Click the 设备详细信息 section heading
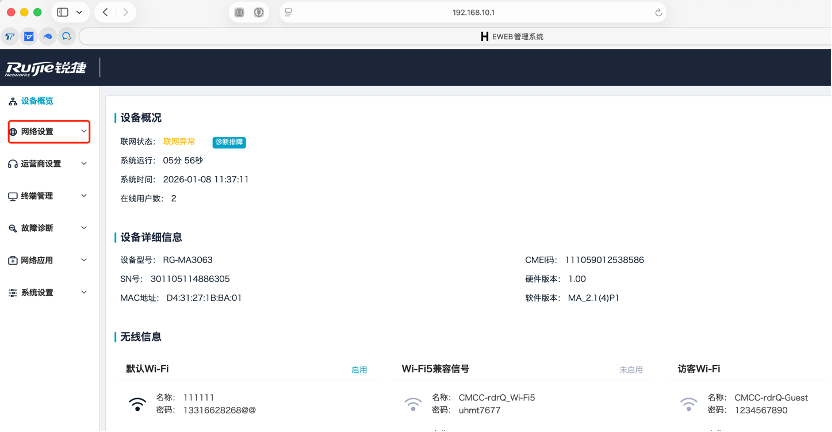Screen dimensions: 832x432 click(151, 237)
